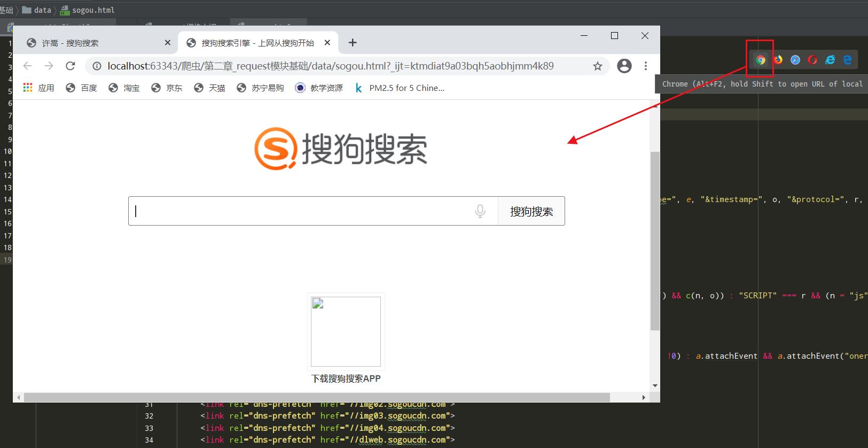The height and width of the screenshot is (448, 868).
Task: Open in Safari from IDE browser bar
Action: click(x=795, y=60)
